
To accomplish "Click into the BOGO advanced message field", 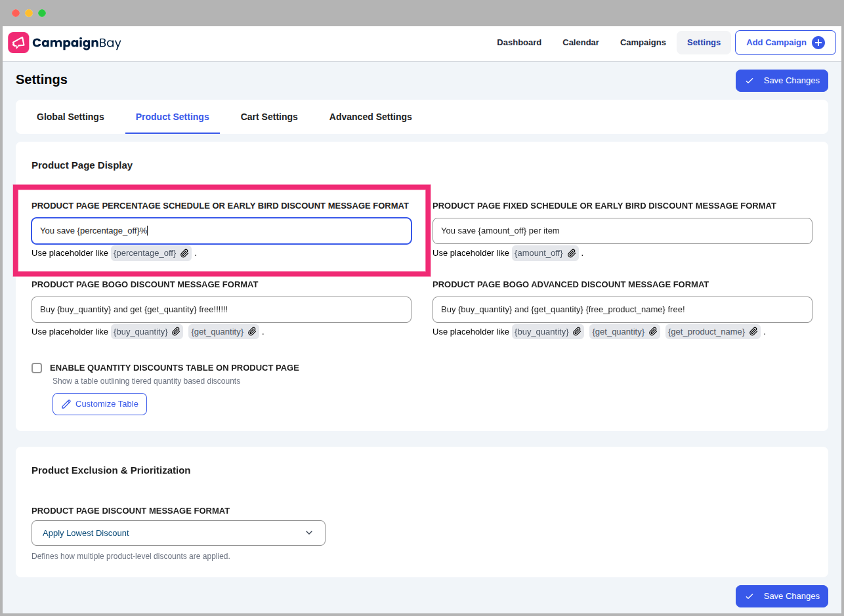I will [622, 310].
